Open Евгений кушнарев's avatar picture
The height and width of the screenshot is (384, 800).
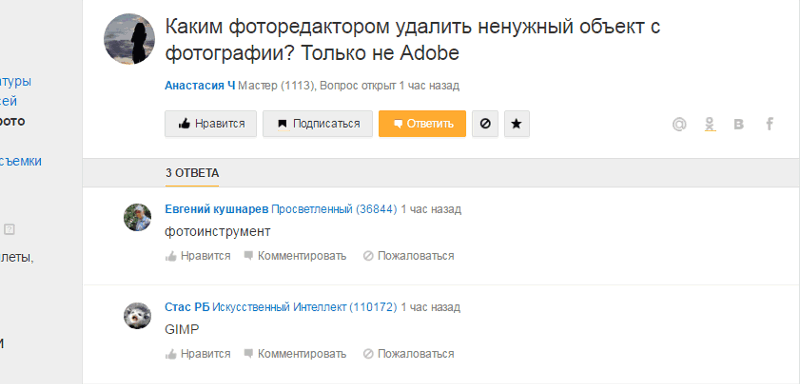(137, 217)
